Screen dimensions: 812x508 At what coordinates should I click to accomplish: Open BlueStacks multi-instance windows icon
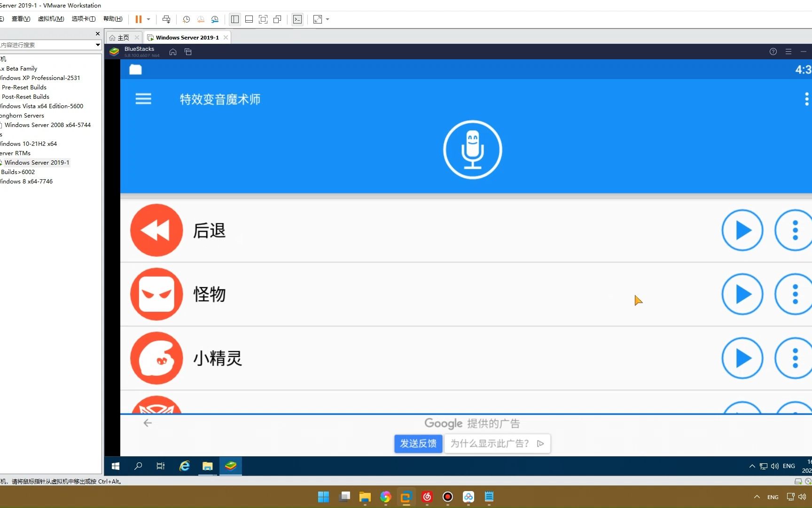pyautogui.click(x=188, y=52)
